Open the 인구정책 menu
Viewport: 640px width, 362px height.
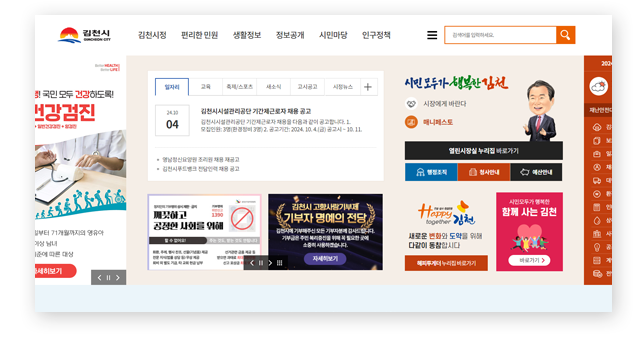point(376,35)
